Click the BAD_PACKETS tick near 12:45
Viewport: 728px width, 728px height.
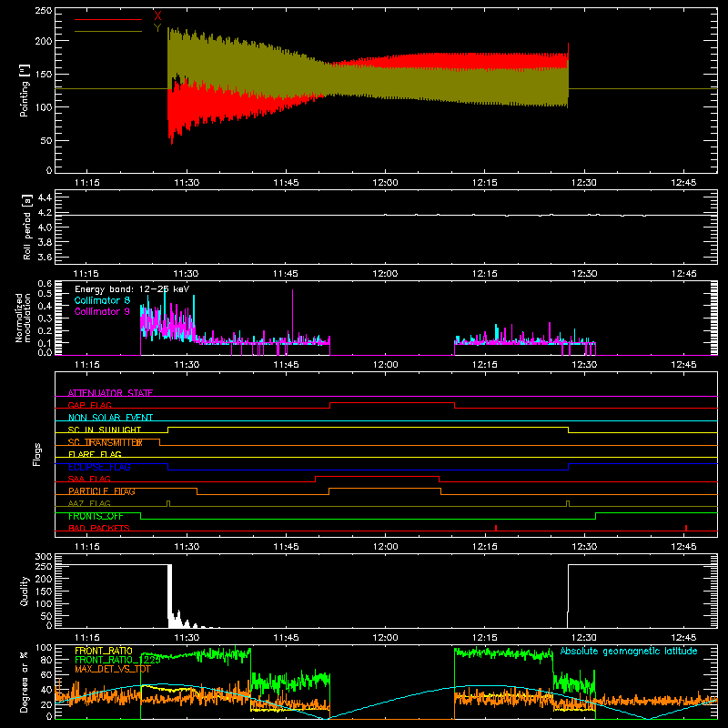pos(686,528)
